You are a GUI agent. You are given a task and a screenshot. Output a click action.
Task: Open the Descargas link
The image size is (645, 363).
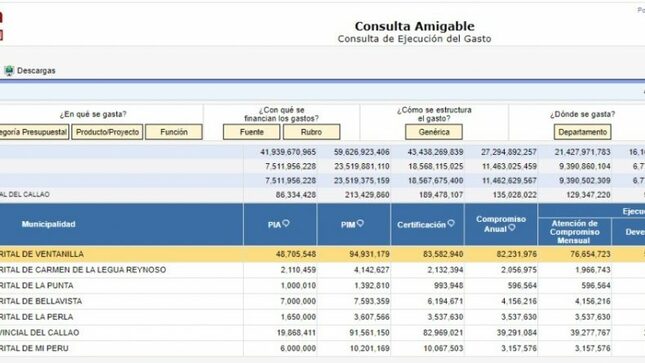click(x=36, y=71)
